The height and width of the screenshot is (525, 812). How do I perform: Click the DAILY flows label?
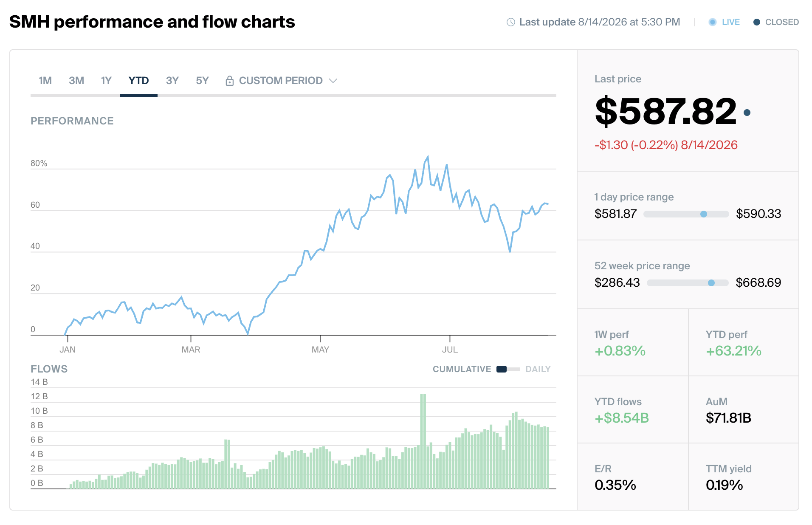(538, 369)
